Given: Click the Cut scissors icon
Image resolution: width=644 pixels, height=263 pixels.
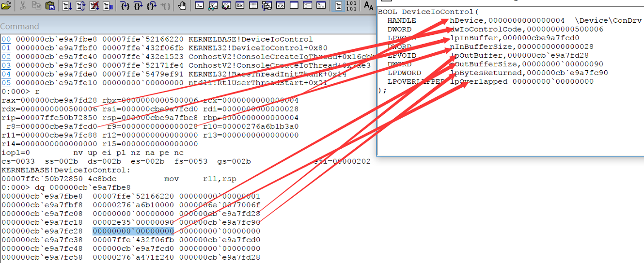Looking at the screenshot, I should click(x=23, y=6).
